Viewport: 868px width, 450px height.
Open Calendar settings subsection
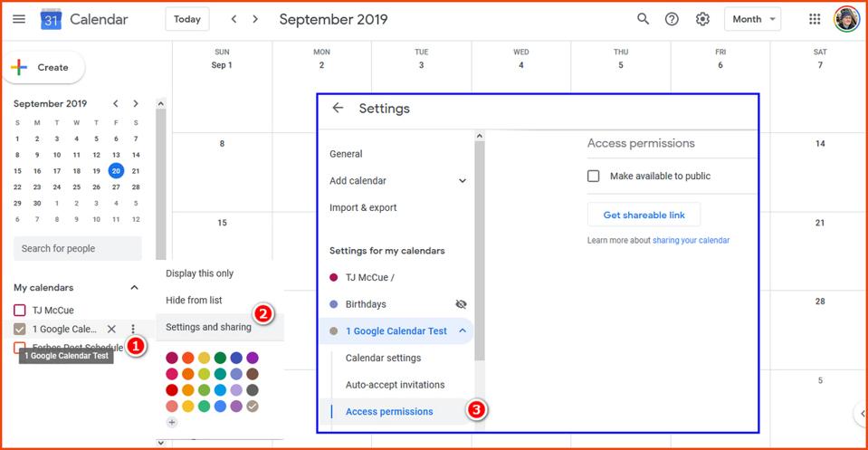[383, 359]
